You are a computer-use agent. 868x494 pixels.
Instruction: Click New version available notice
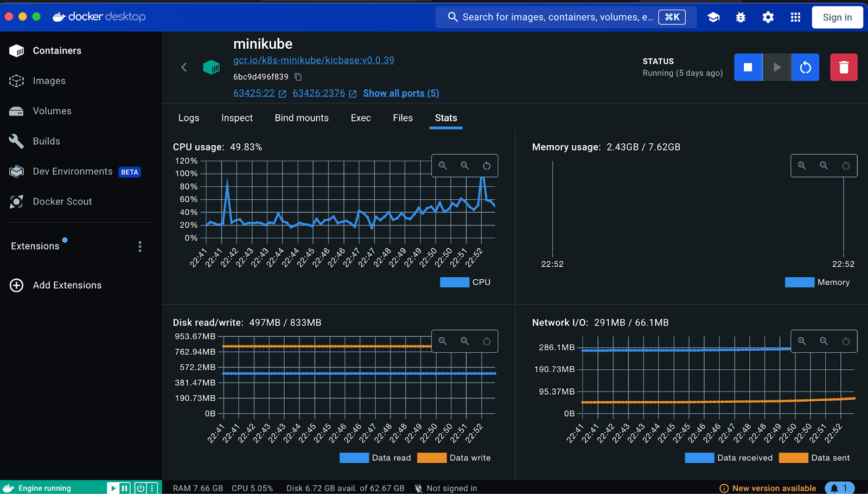(768, 488)
